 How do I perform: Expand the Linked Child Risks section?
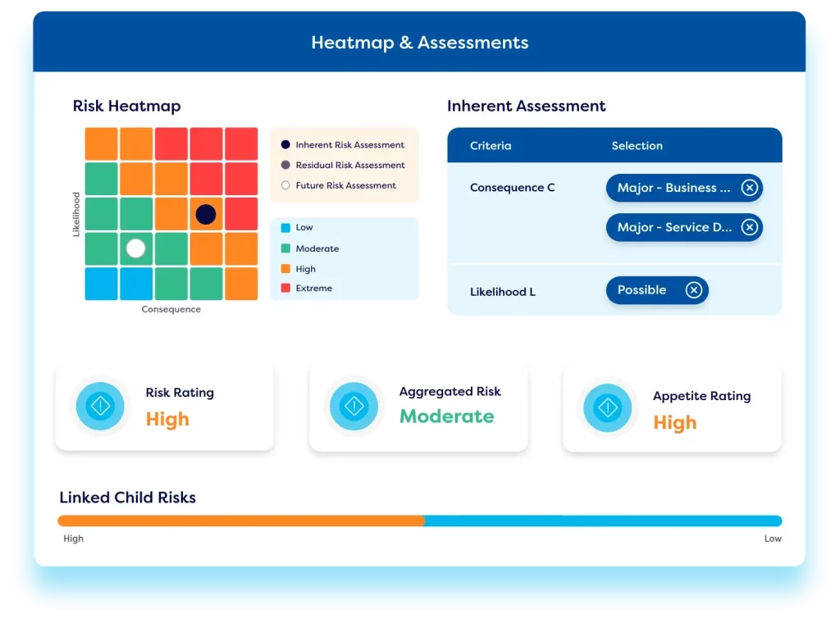tap(127, 498)
